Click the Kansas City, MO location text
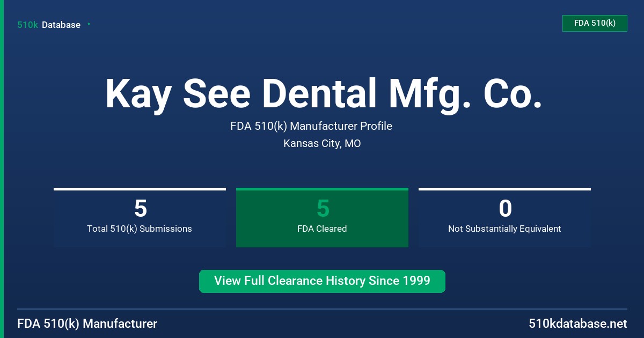644x338 pixels. (322, 144)
